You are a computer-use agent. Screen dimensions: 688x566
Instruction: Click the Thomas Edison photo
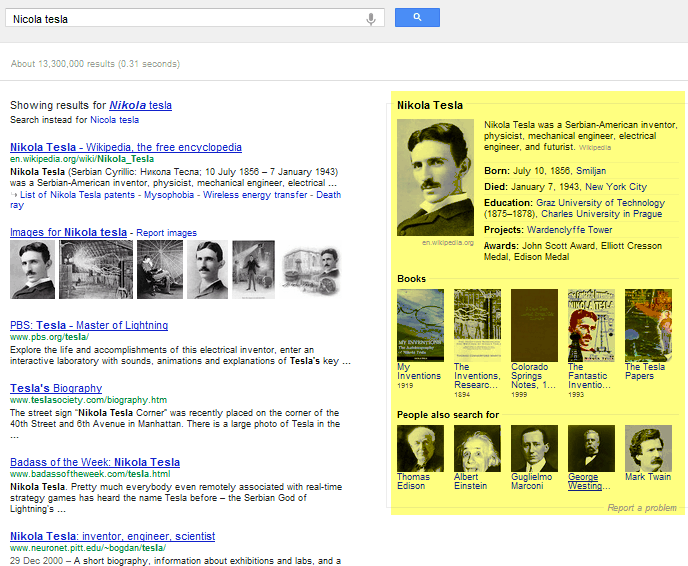point(420,448)
